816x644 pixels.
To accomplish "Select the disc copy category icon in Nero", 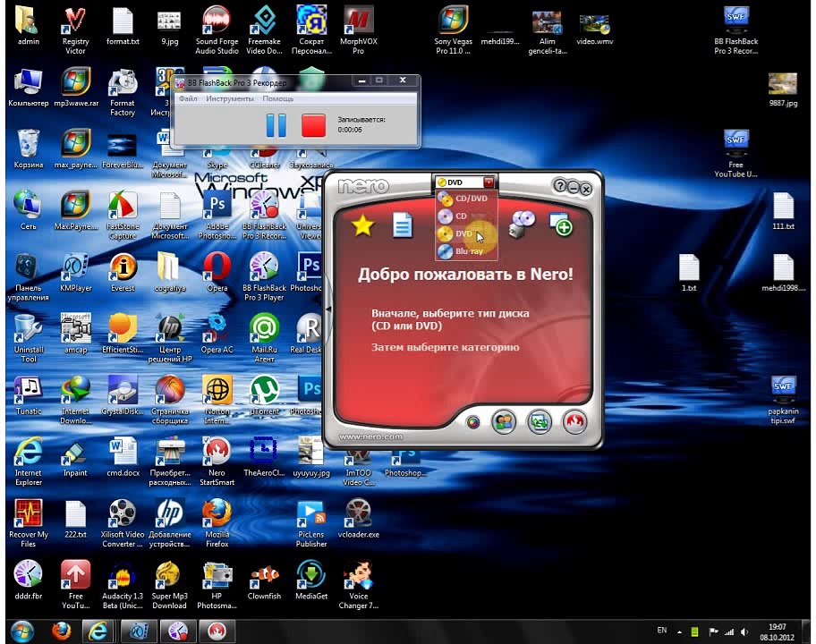I will [522, 225].
